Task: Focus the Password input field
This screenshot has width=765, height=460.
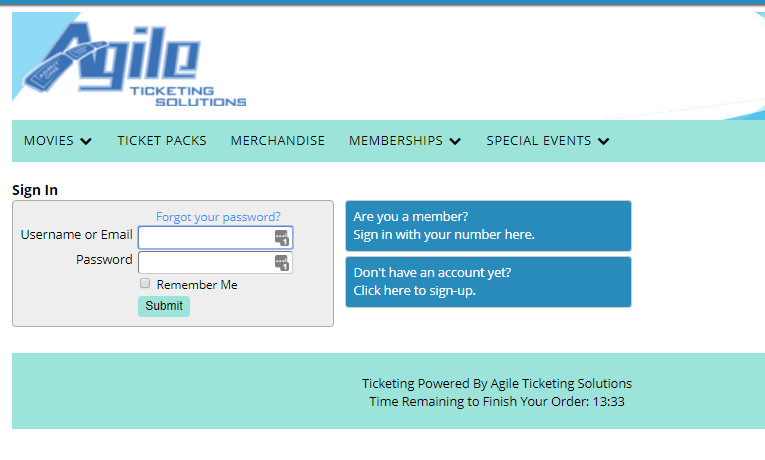Action: pyautogui.click(x=215, y=262)
